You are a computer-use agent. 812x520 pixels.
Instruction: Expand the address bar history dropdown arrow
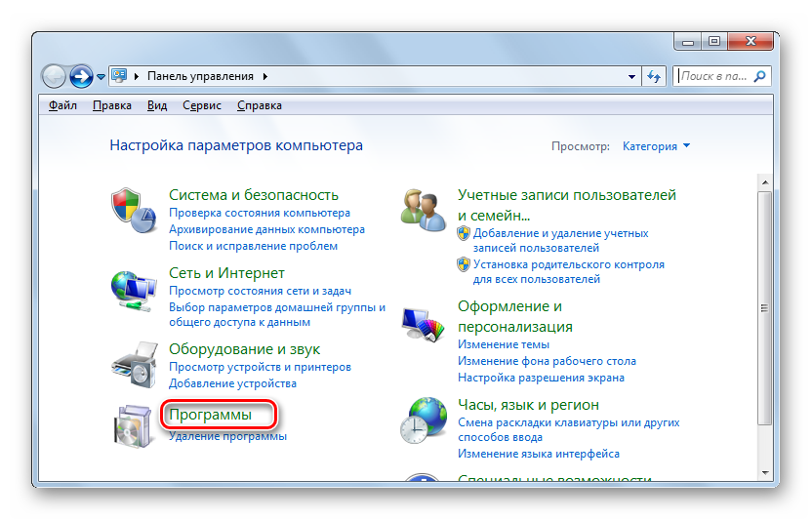tap(631, 75)
